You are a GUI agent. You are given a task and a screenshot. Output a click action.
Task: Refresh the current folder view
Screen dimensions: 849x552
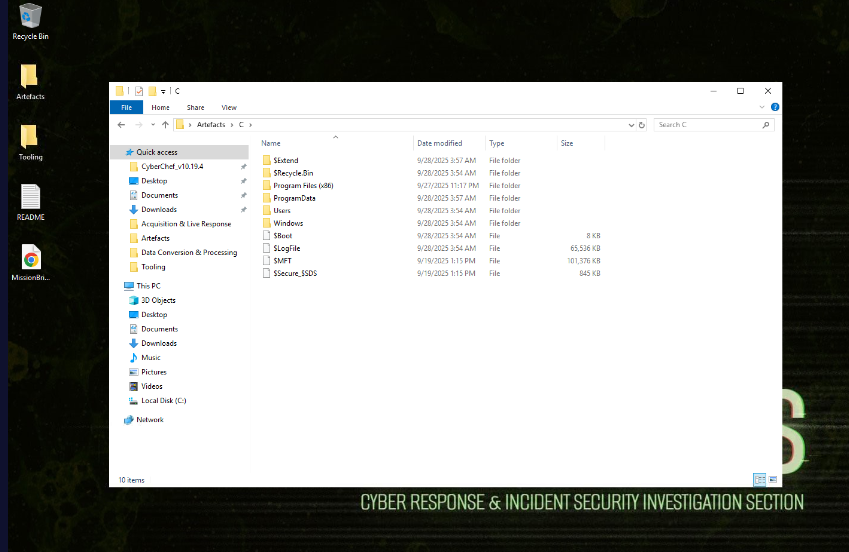pyautogui.click(x=643, y=125)
